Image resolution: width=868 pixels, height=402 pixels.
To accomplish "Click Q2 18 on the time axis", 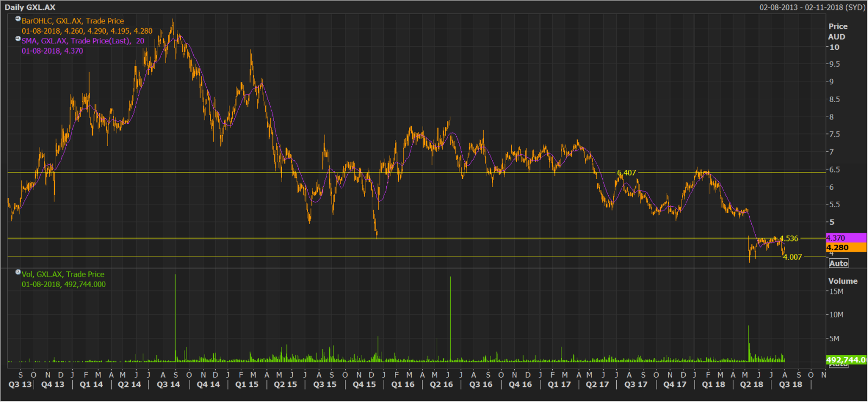I will [x=751, y=384].
